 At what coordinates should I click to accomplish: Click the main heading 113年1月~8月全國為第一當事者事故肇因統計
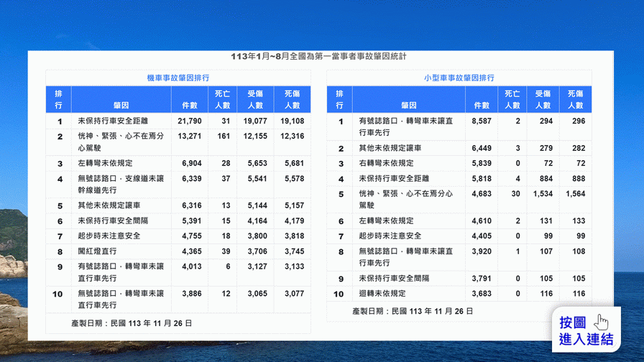pos(322,56)
